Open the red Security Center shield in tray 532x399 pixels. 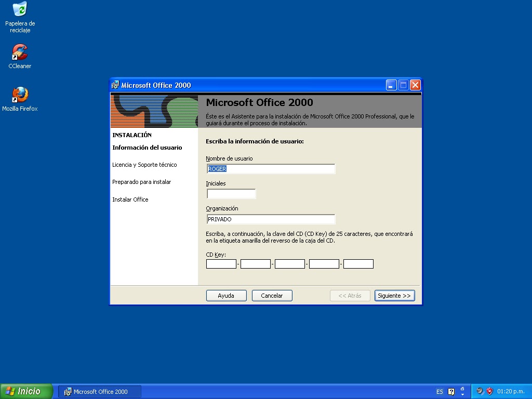coord(489,391)
